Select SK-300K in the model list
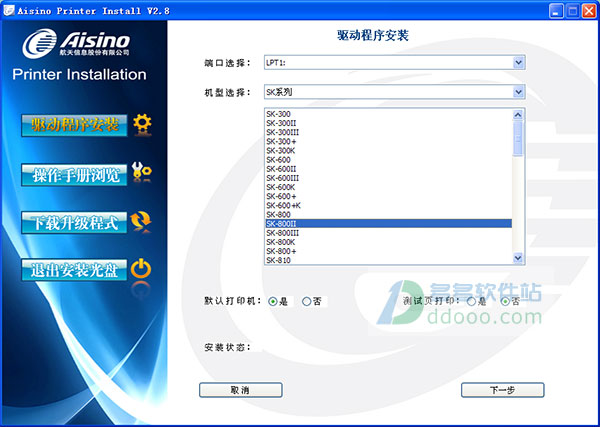Viewport: 600px width, 427px height. (388, 151)
